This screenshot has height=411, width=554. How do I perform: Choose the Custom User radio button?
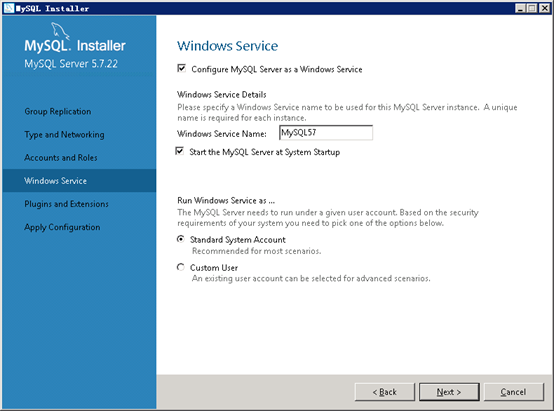point(181,267)
